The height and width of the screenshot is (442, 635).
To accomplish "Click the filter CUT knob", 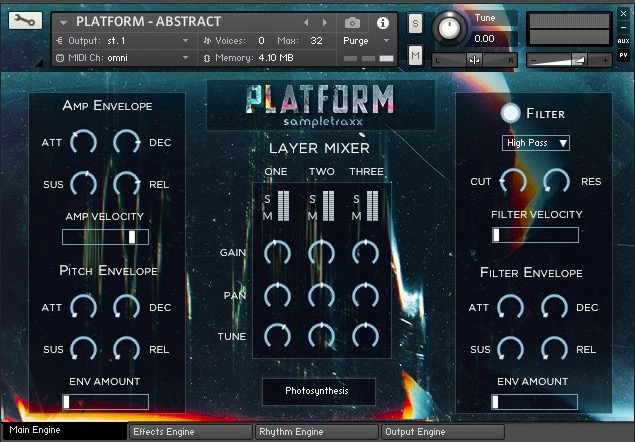I will 513,181.
